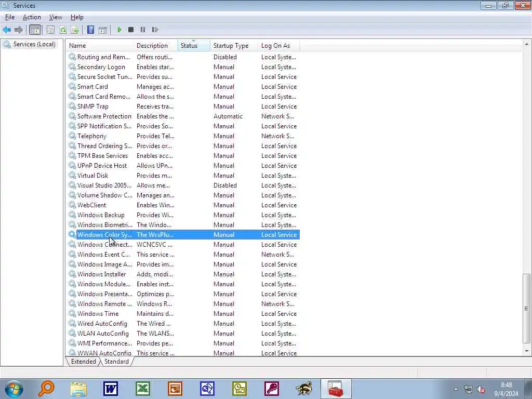Open the Help menu
Viewport: 532px width, 399px height.
77,17
